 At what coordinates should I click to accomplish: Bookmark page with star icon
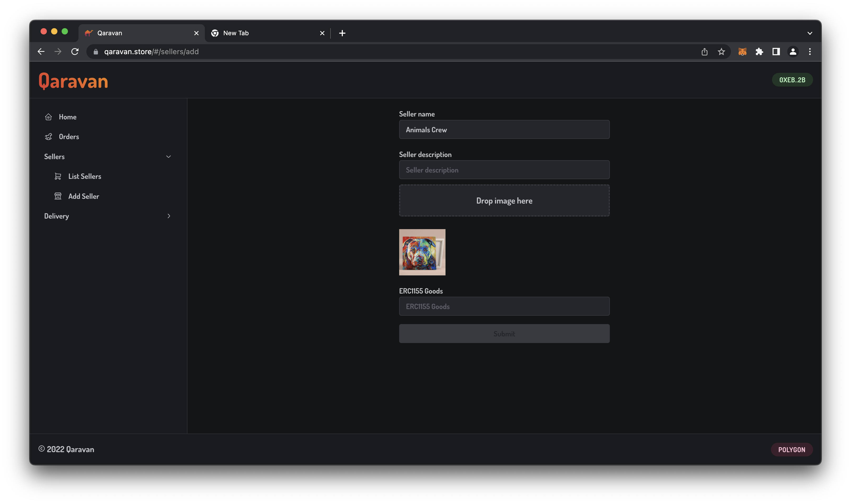point(721,52)
